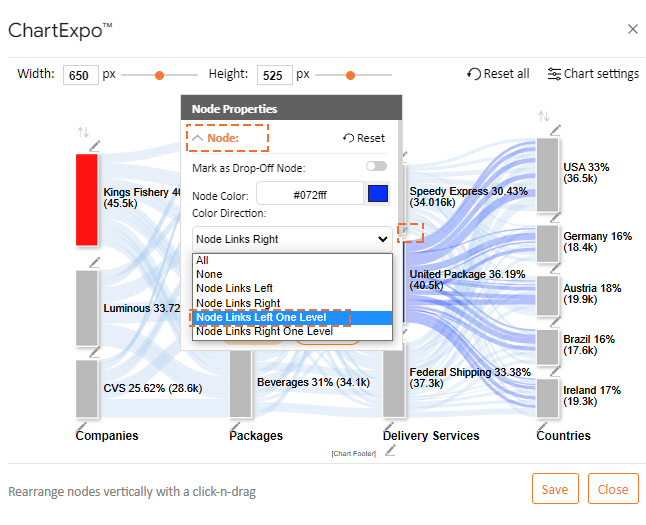Screen dimensions: 646x525
Task: Click the pencil icon above Austria node
Action: (x=555, y=268)
